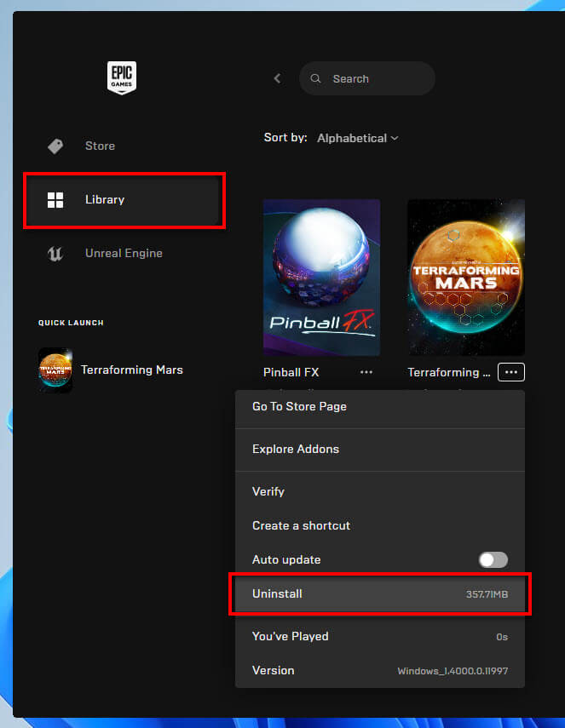The width and height of the screenshot is (565, 728).
Task: Select Uninstall from the menu
Action: (x=379, y=593)
